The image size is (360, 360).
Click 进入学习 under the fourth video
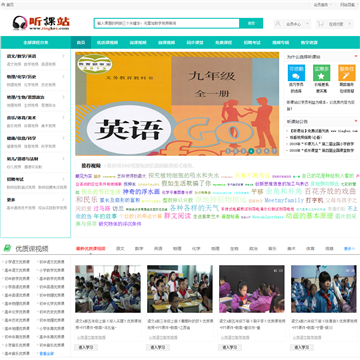[302, 347]
